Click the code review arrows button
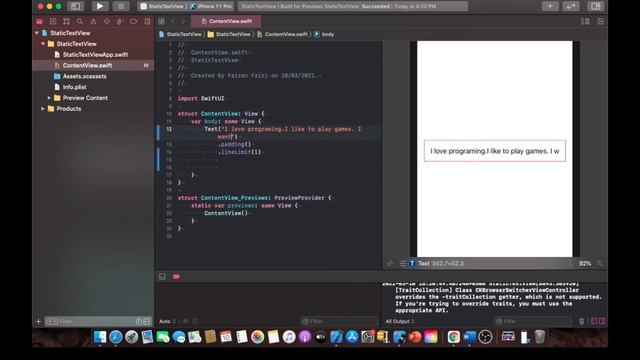The width and height of the screenshot is (640, 360). (x=570, y=6)
